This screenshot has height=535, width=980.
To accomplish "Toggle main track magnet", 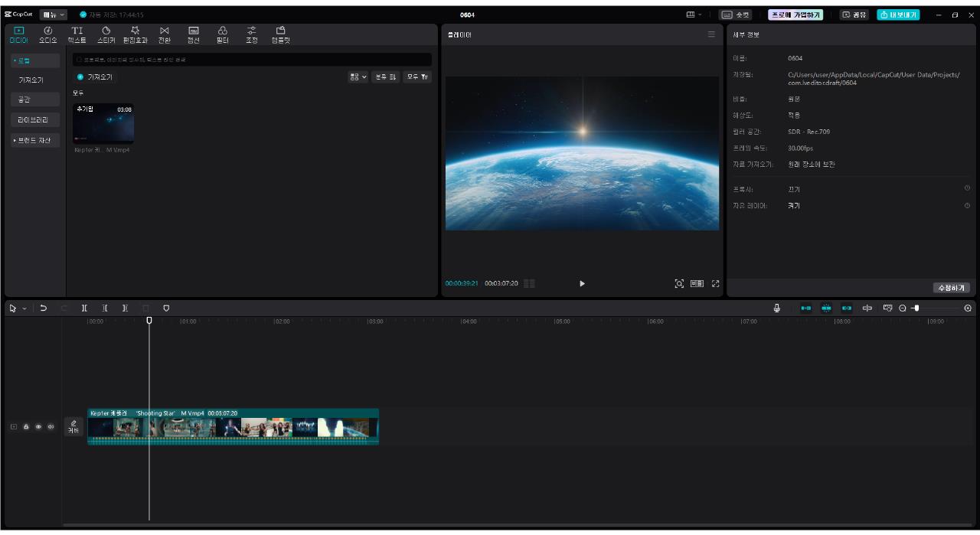I will pyautogui.click(x=805, y=308).
